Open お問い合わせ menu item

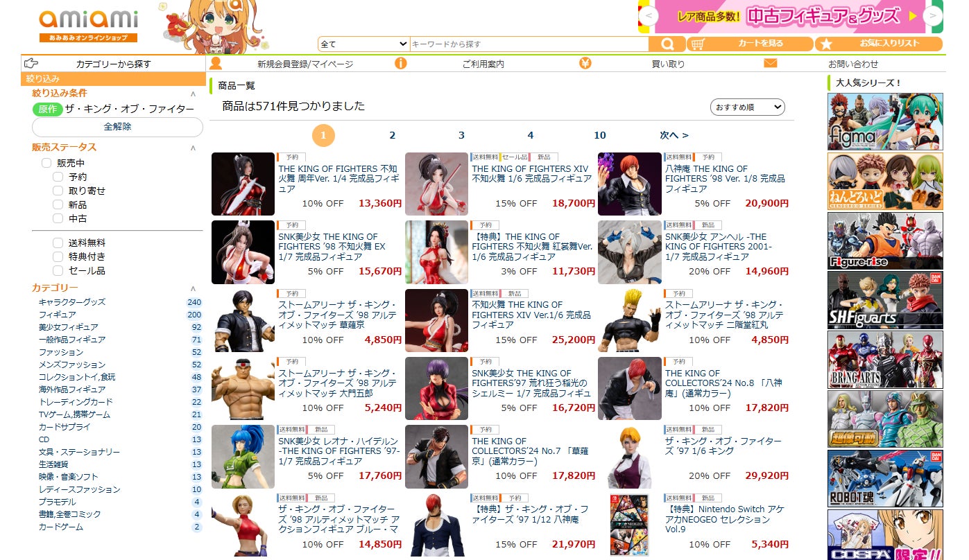click(853, 64)
